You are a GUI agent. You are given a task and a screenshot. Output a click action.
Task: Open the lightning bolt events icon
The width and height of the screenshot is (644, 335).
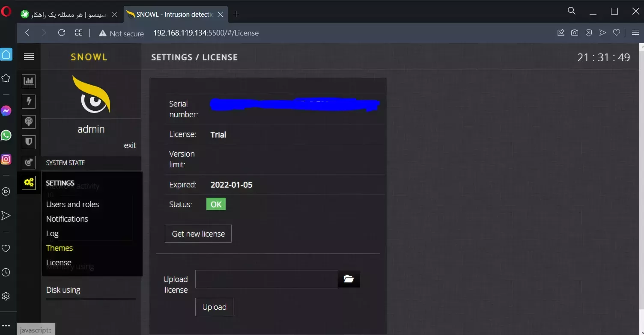click(x=29, y=101)
